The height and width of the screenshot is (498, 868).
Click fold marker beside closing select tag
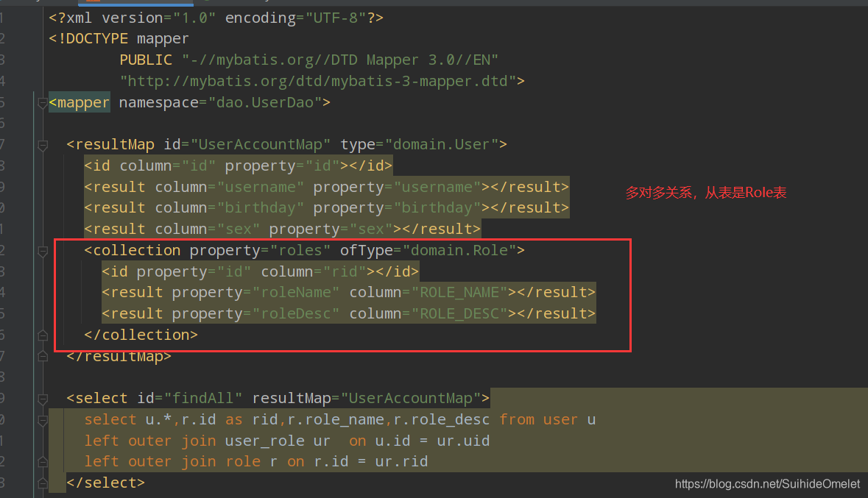[x=43, y=483]
